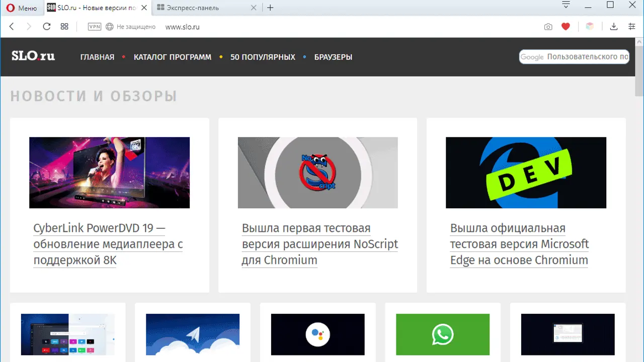Expand the tab list menu in title bar
Viewport: 644px width, 362px height.
[566, 6]
